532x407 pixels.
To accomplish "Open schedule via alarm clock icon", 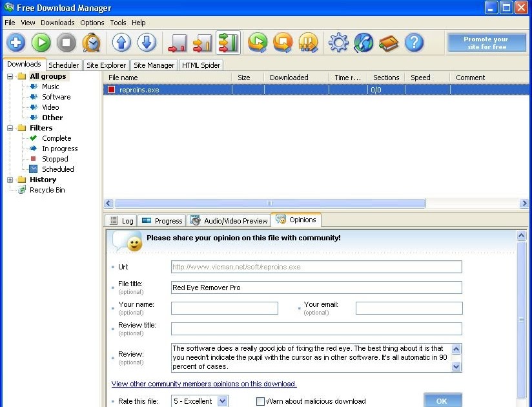I will [91, 43].
